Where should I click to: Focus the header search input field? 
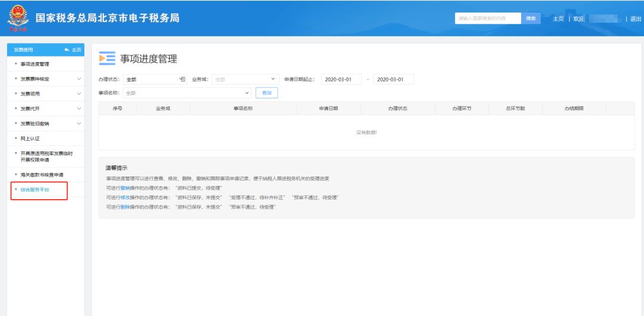488,18
